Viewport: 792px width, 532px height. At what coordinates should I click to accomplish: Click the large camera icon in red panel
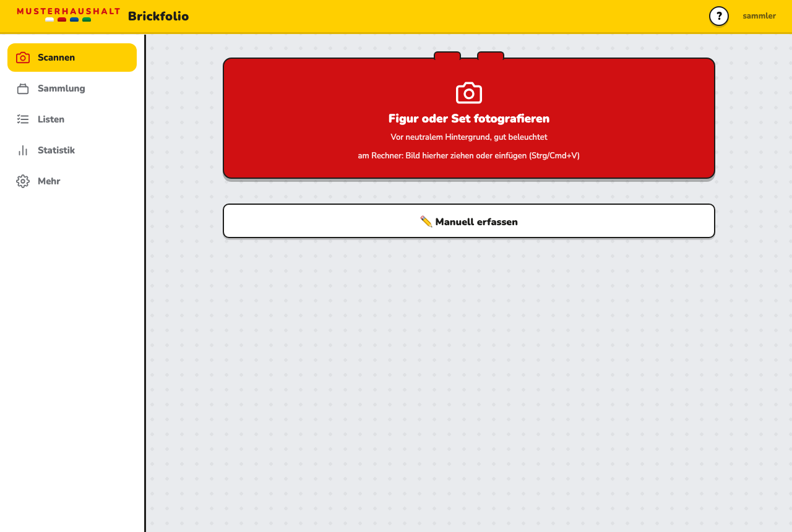(469, 93)
